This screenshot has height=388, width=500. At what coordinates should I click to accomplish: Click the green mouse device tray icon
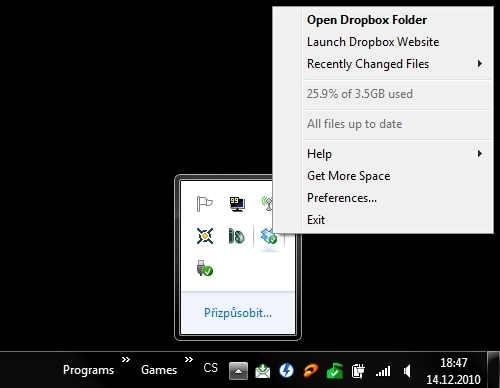236,236
